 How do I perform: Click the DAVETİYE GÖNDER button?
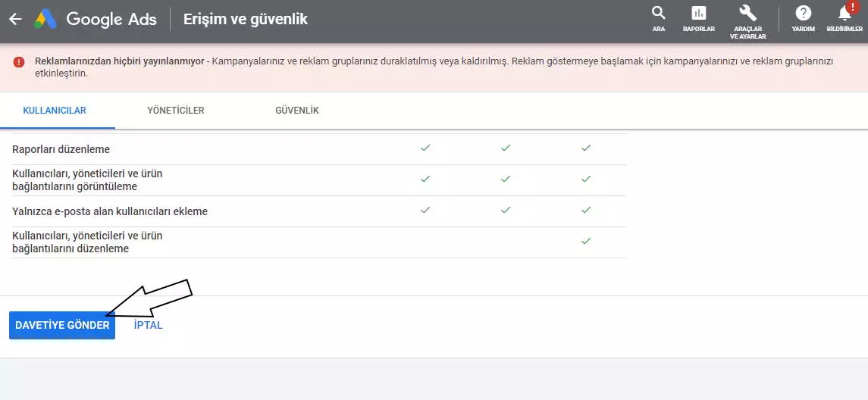(x=62, y=325)
